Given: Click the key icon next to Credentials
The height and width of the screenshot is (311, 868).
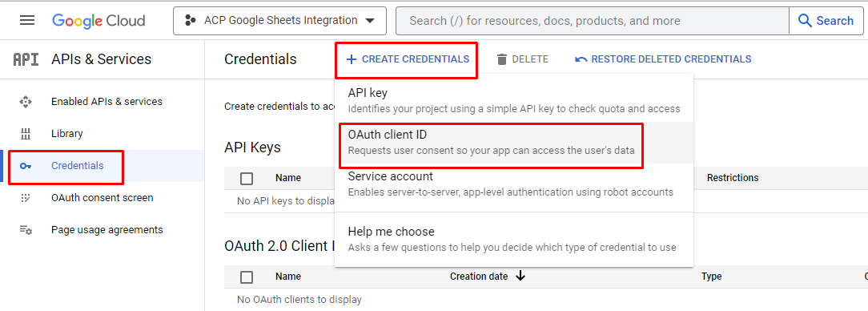Looking at the screenshot, I should click(x=26, y=166).
